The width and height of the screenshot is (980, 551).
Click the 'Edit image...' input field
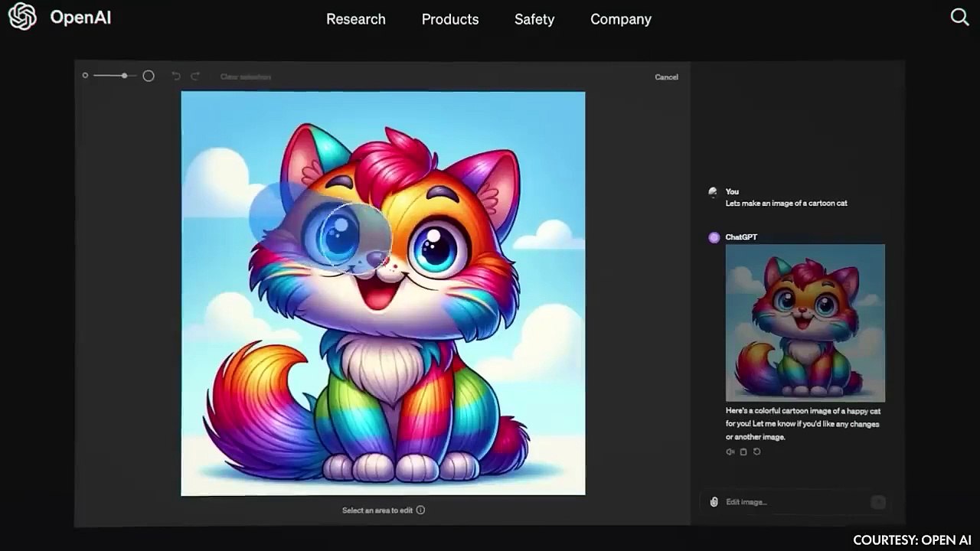(x=793, y=502)
